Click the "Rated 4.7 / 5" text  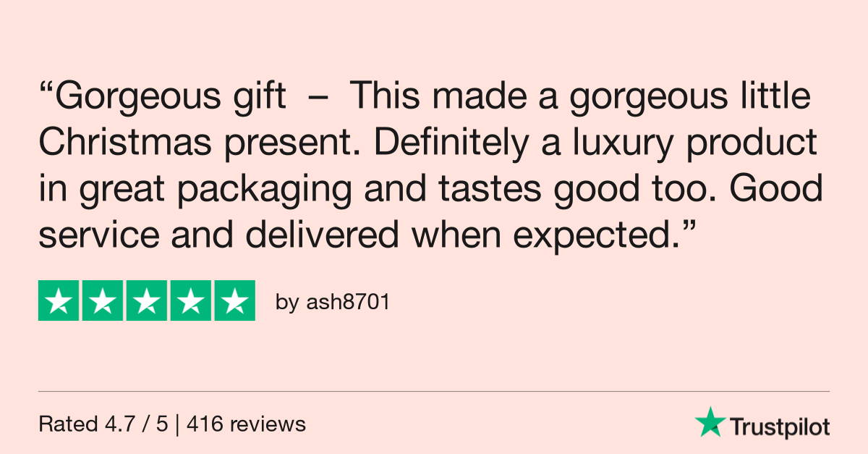(103, 424)
